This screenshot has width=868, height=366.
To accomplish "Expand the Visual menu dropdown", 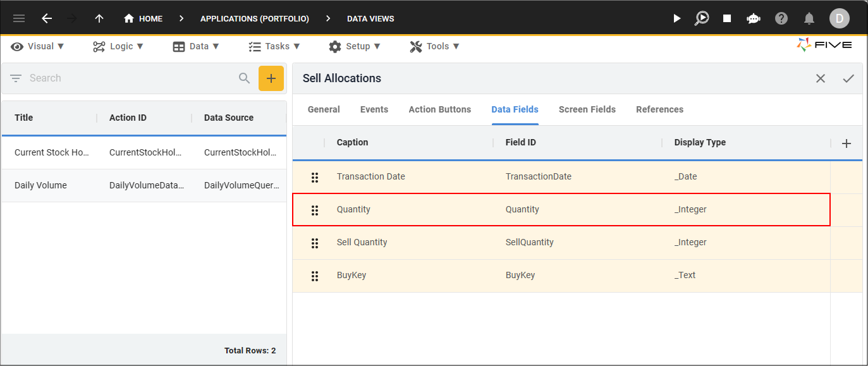I will [x=38, y=46].
